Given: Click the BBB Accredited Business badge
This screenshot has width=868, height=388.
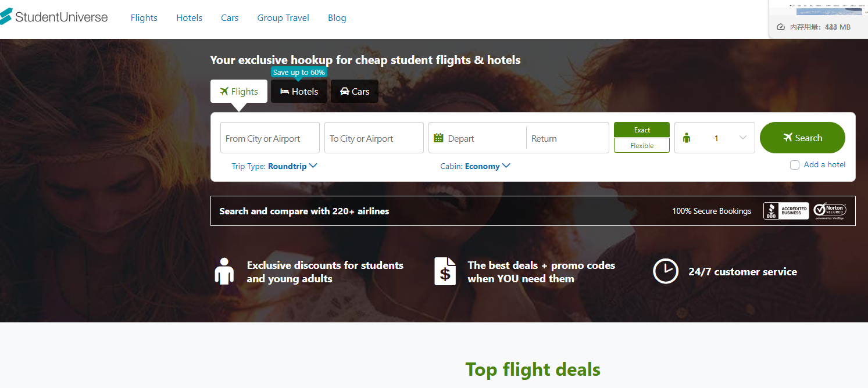Looking at the screenshot, I should pyautogui.click(x=785, y=211).
